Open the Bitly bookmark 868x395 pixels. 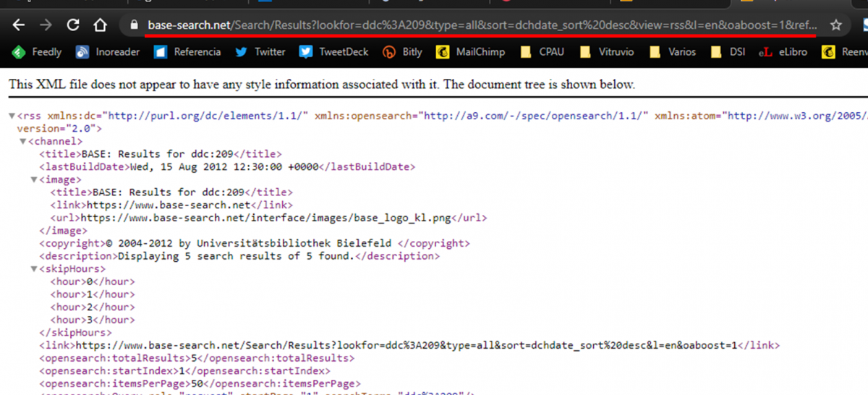point(402,52)
